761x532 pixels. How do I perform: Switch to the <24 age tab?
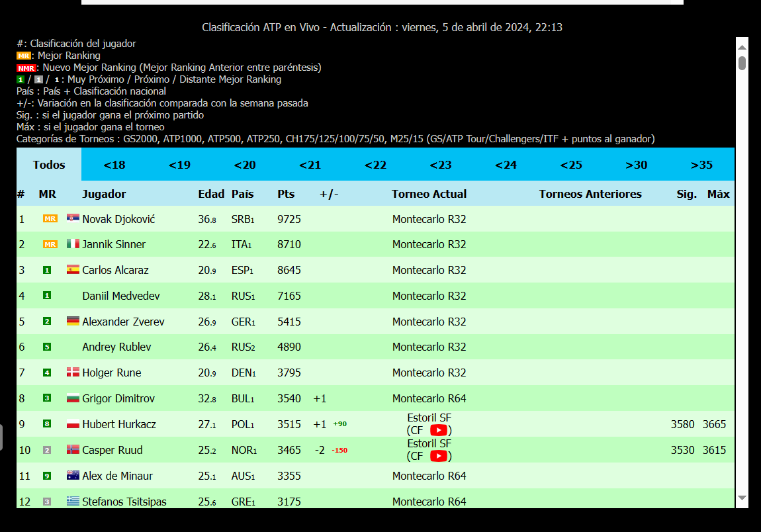506,165
